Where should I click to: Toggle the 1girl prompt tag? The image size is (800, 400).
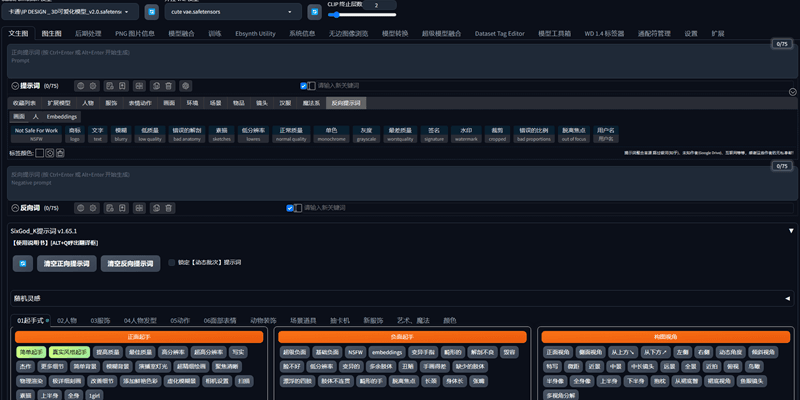(x=93, y=395)
